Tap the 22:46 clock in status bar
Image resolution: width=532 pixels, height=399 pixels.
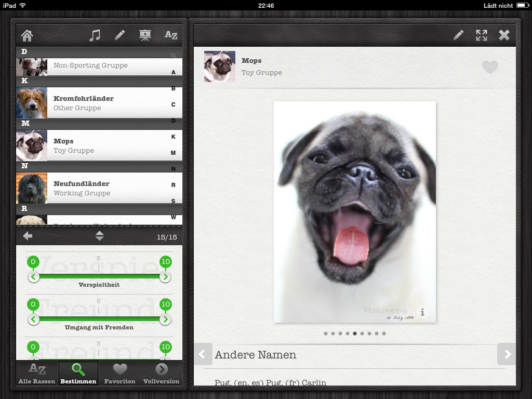pyautogui.click(x=266, y=5)
